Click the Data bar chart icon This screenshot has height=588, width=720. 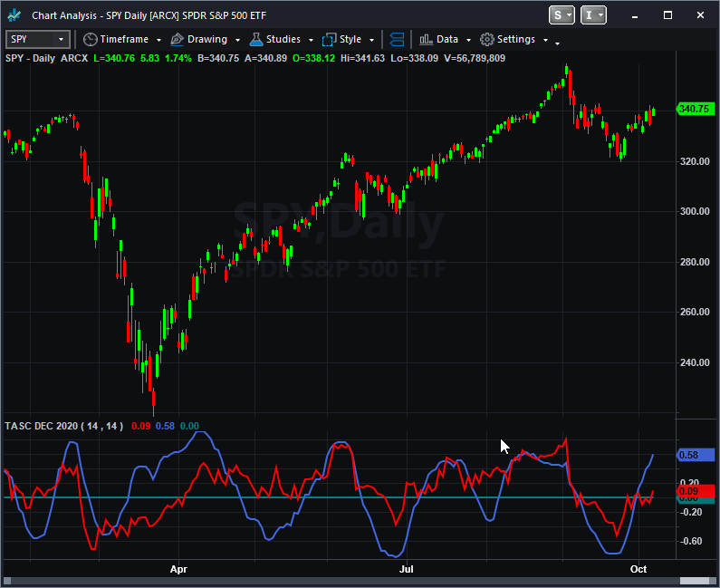tap(427, 40)
